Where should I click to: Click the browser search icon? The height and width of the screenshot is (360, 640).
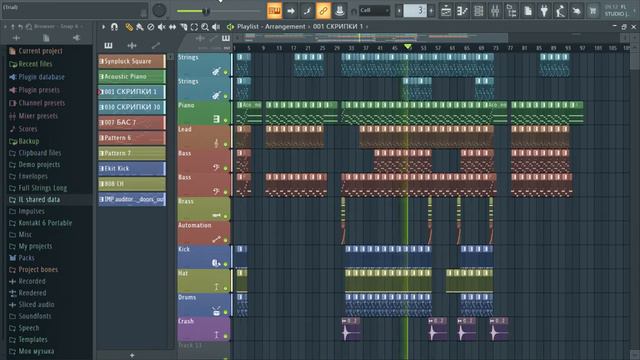pos(29,27)
